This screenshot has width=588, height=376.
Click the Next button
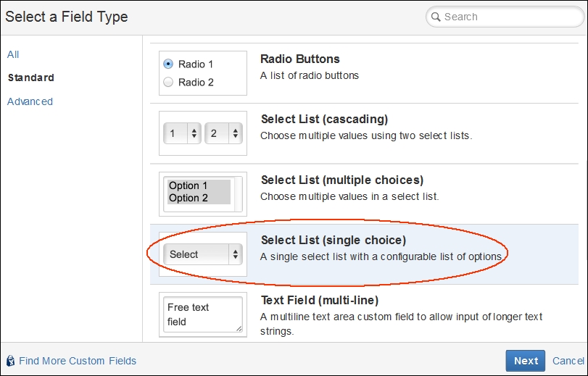tap(526, 361)
